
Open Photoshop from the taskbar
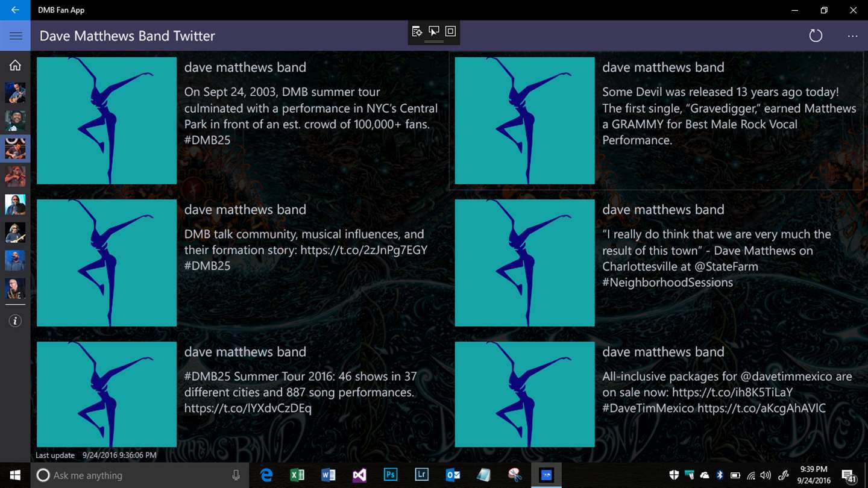(x=391, y=475)
